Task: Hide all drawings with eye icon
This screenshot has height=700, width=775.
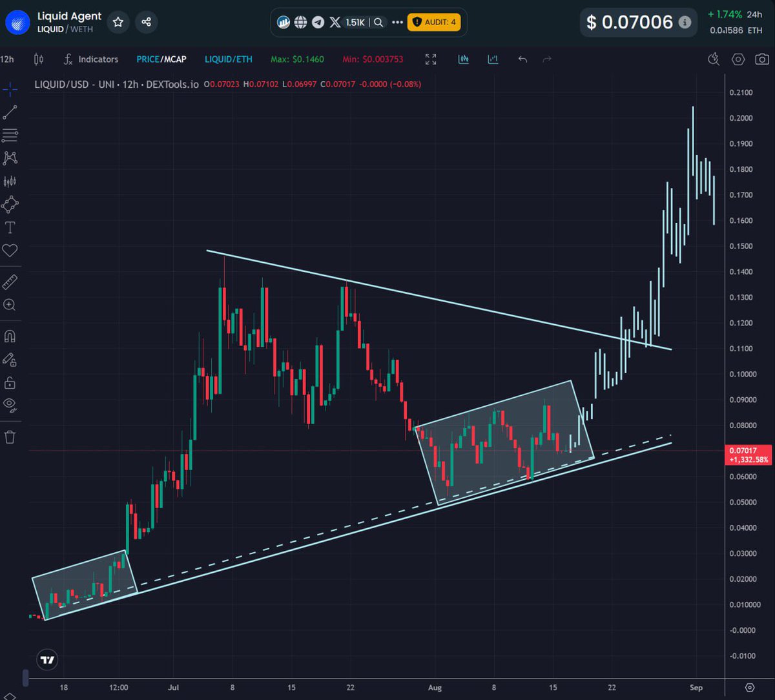Action: coord(10,406)
